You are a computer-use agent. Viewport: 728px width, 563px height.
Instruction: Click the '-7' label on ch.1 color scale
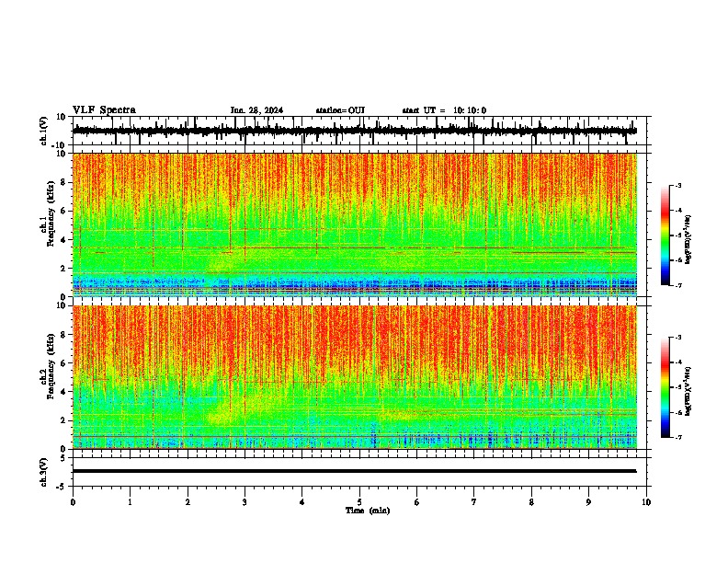pyautogui.click(x=678, y=285)
